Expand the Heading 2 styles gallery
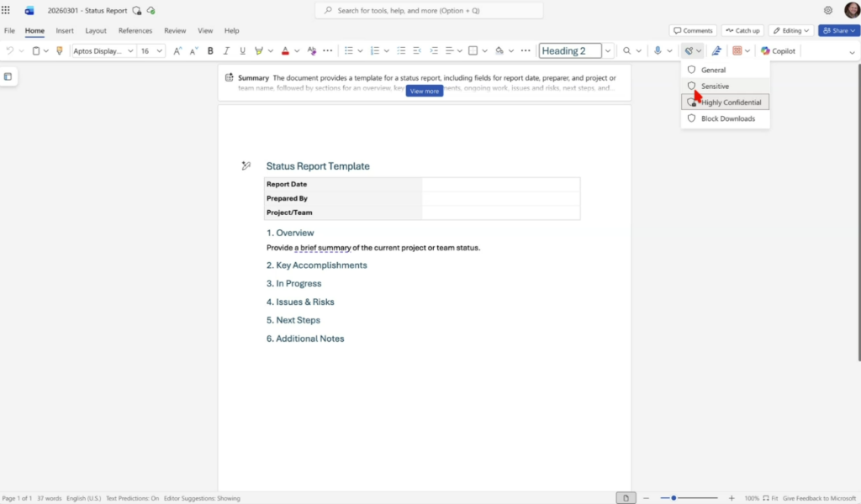The width and height of the screenshot is (861, 504). [609, 51]
